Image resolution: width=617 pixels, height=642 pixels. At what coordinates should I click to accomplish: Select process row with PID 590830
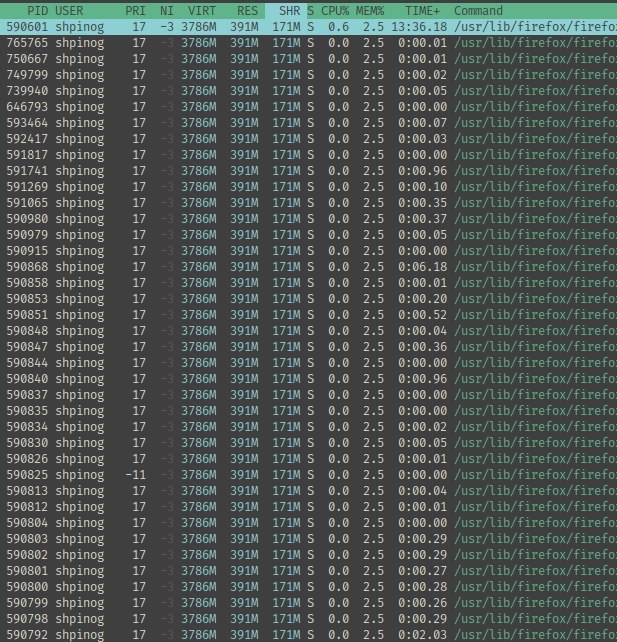308,442
